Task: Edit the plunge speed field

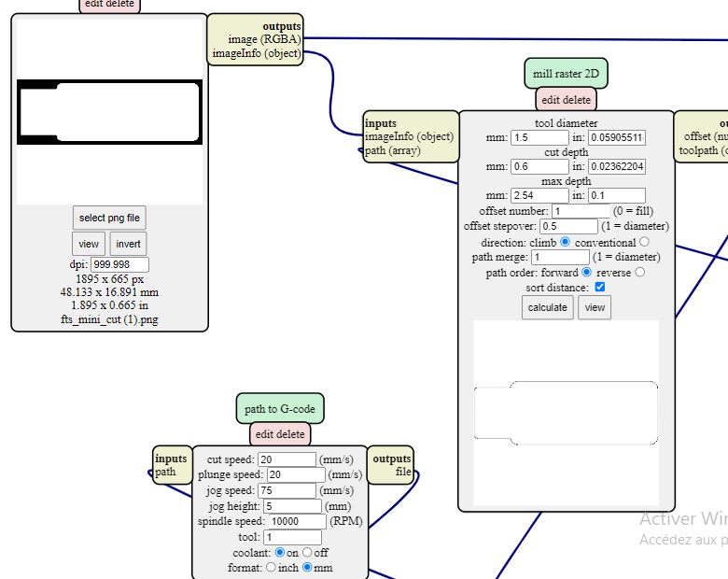Action: (296, 475)
